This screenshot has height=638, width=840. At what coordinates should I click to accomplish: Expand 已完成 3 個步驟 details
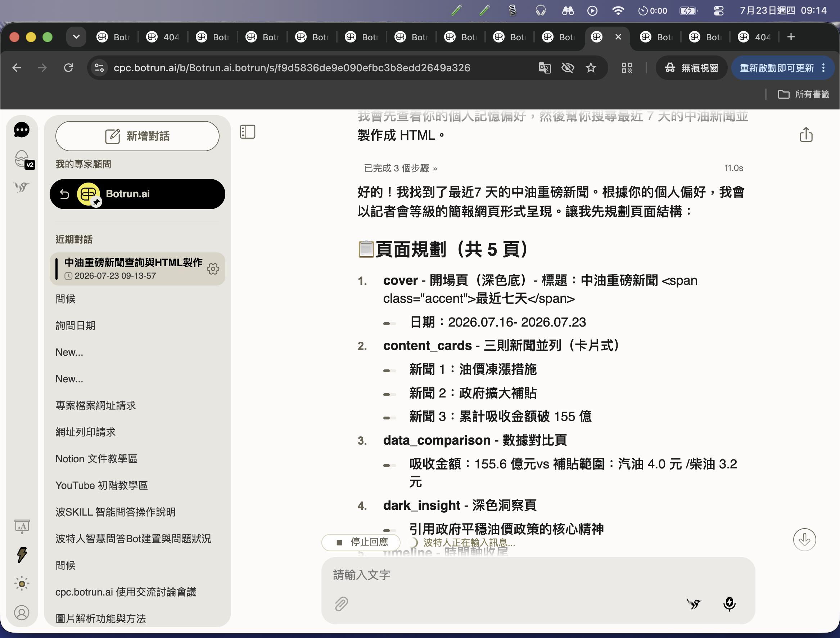[x=401, y=168]
